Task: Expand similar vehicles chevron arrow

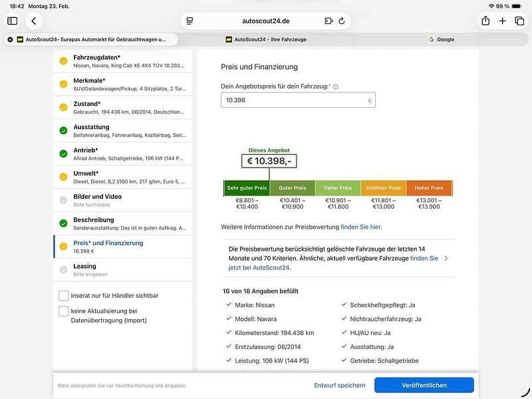Action: [446, 258]
